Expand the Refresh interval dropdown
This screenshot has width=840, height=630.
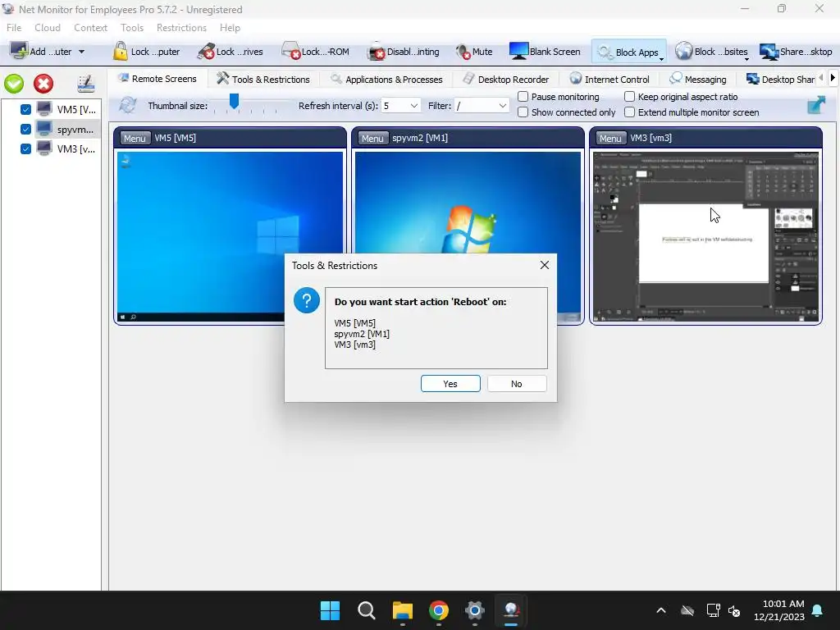pyautogui.click(x=413, y=106)
